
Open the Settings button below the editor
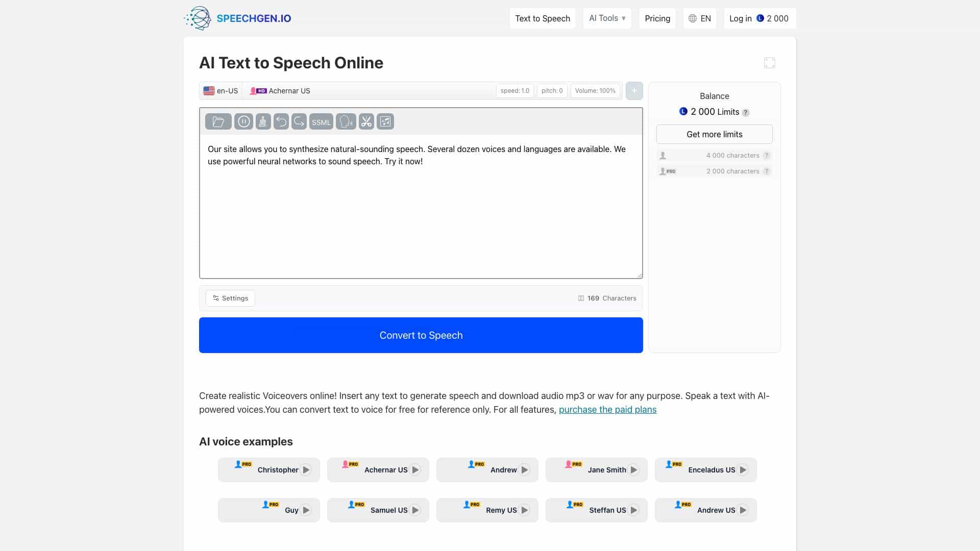click(230, 298)
